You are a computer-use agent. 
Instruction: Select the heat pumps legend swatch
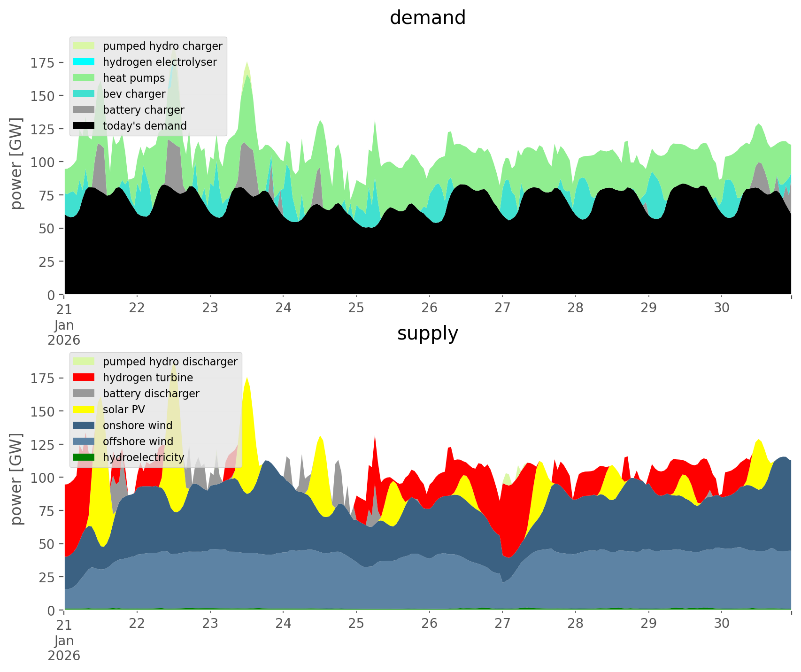(x=84, y=78)
